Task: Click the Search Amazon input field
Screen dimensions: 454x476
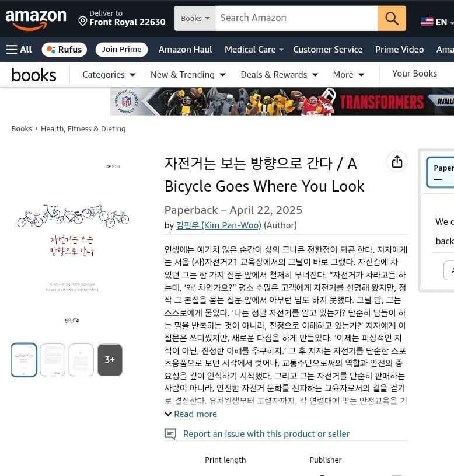Action: 296,18
